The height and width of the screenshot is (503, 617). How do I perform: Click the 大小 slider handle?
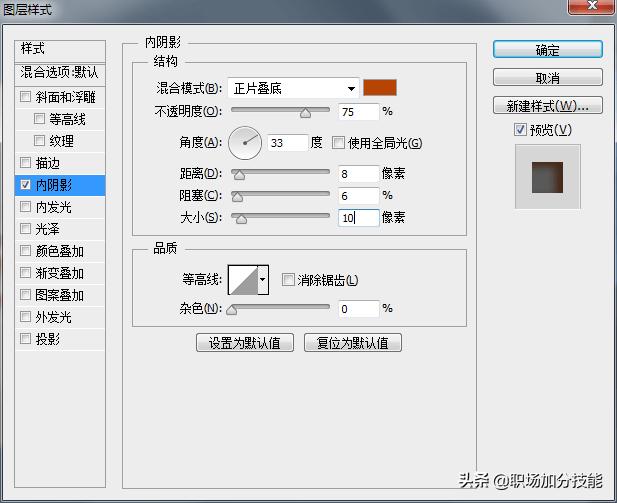pyautogui.click(x=241, y=219)
